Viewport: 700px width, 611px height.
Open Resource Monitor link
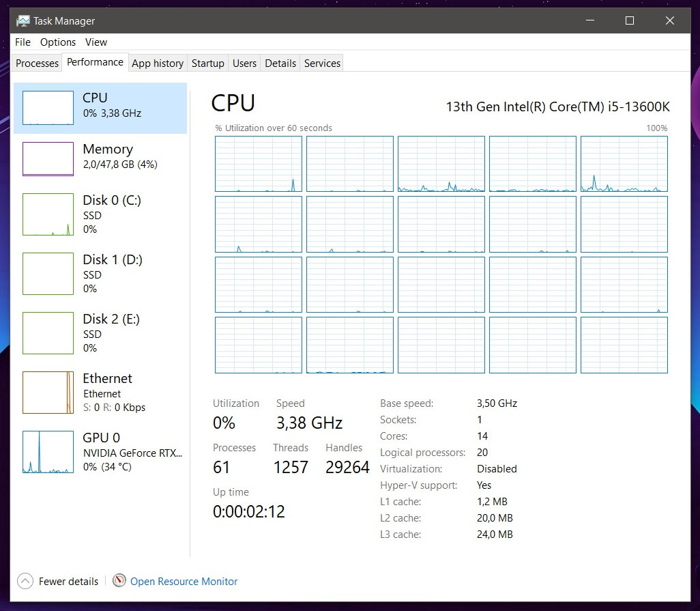[x=184, y=582]
